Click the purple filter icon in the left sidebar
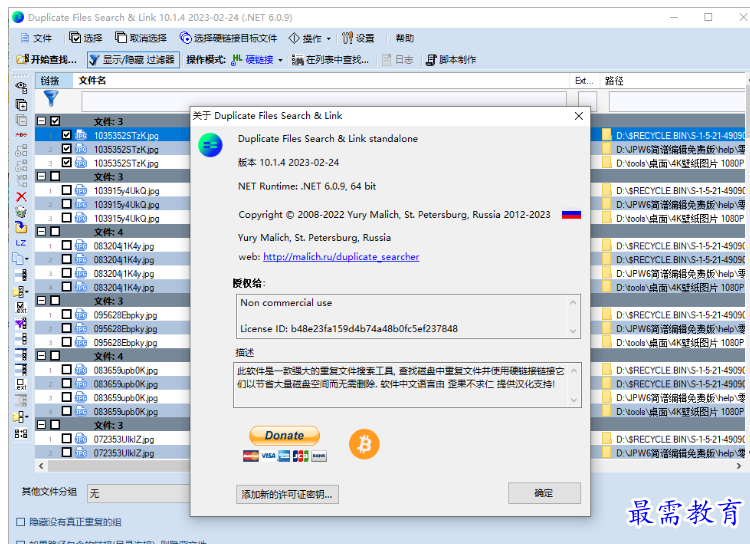 click(21, 323)
